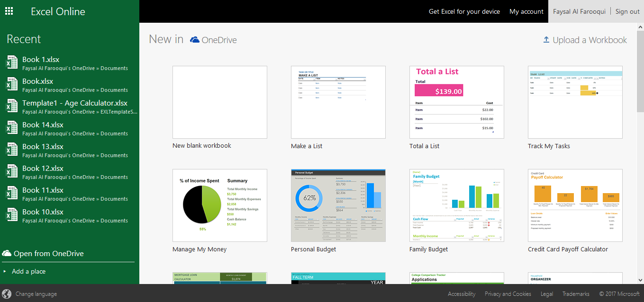The image size is (644, 302).
Task: Open the Office app launcher grid
Action: pos(9,11)
